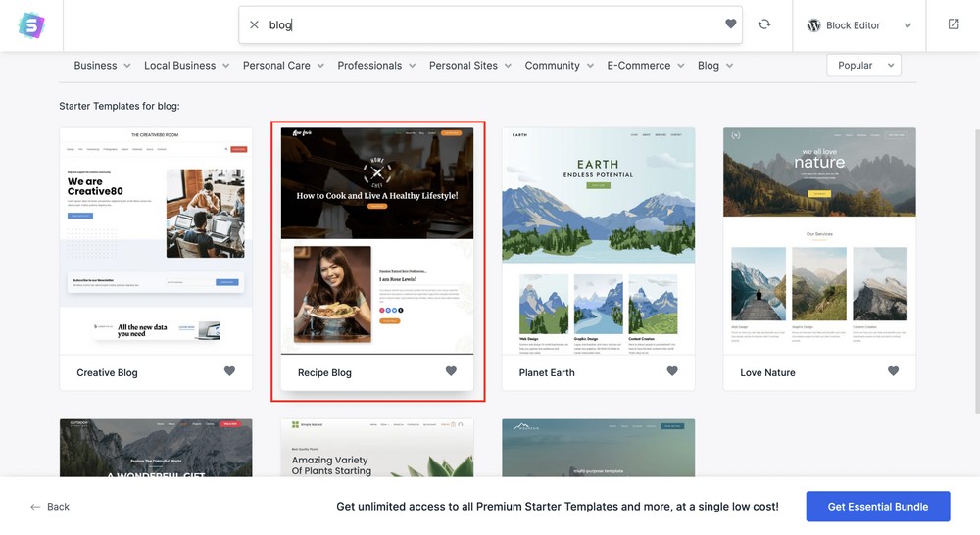This screenshot has width=980, height=535.
Task: Open the Planet Earth template preview
Action: 598,241
